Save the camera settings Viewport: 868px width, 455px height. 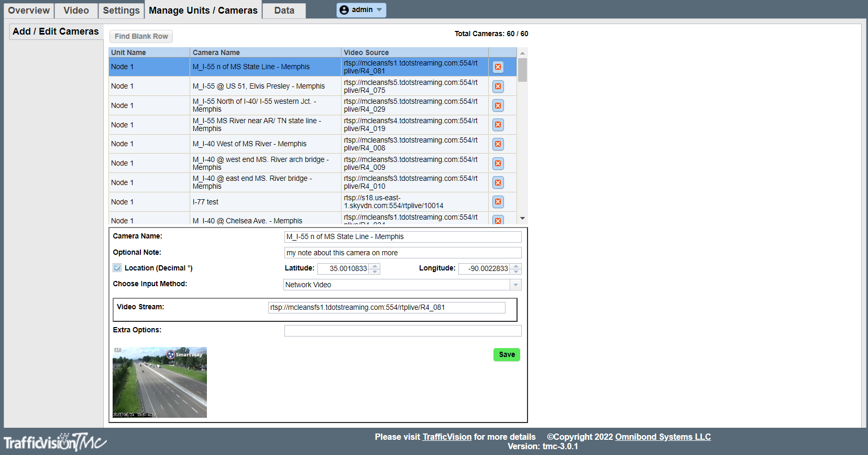(507, 355)
